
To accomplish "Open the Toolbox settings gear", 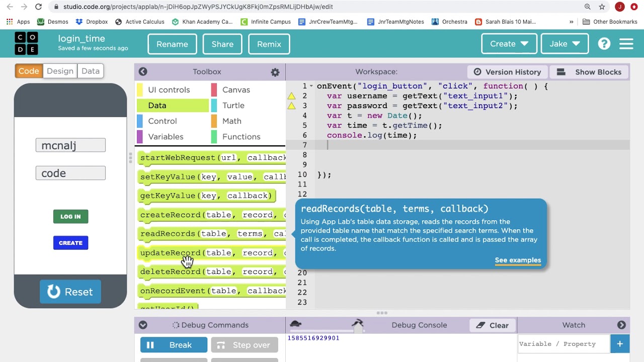I will click(275, 72).
